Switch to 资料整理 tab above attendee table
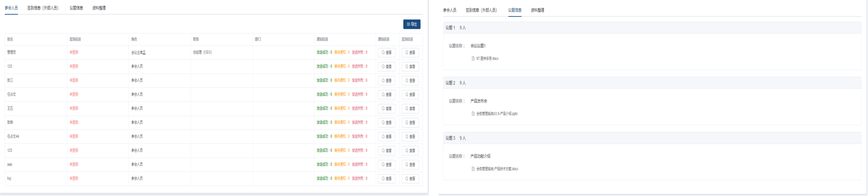The width and height of the screenshot is (868, 196). [99, 8]
